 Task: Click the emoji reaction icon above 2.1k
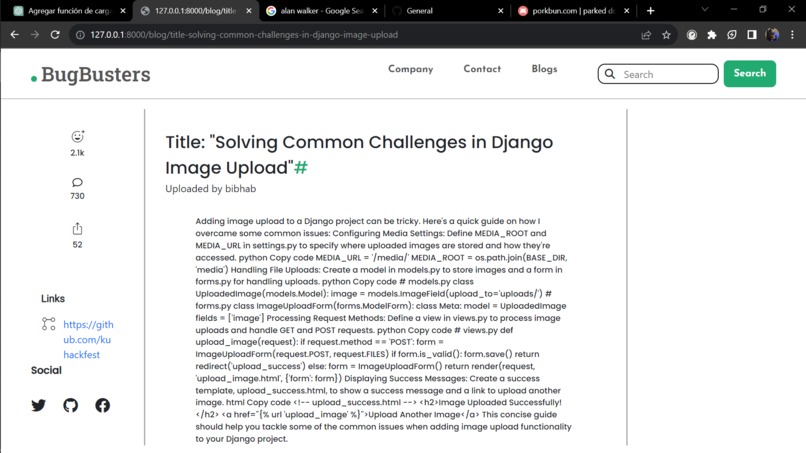(x=78, y=136)
